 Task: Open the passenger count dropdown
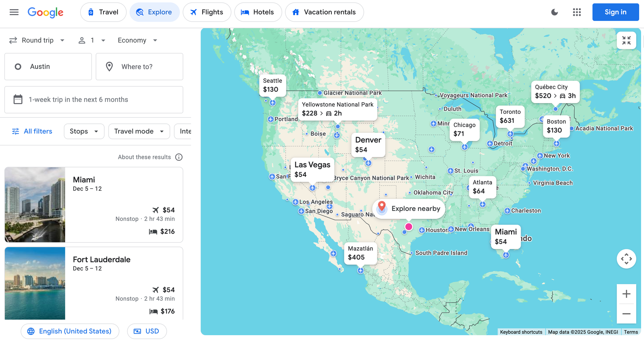(x=92, y=40)
